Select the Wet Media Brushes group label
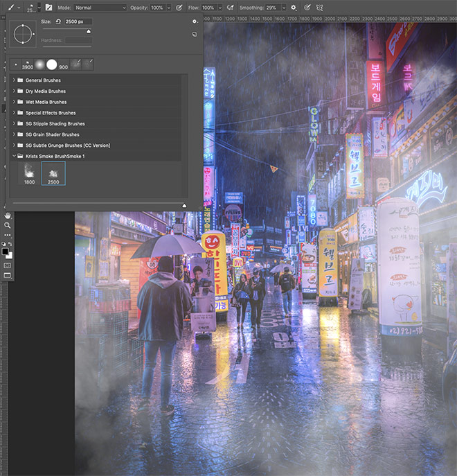Image resolution: width=457 pixels, height=476 pixels. click(x=46, y=102)
